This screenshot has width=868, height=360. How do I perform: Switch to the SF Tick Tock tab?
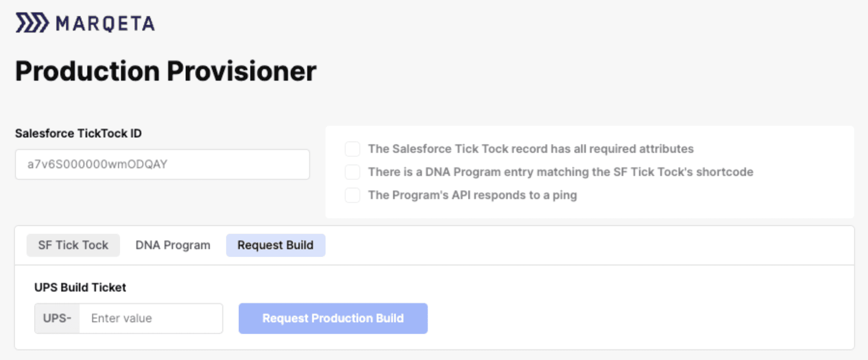[x=73, y=245]
